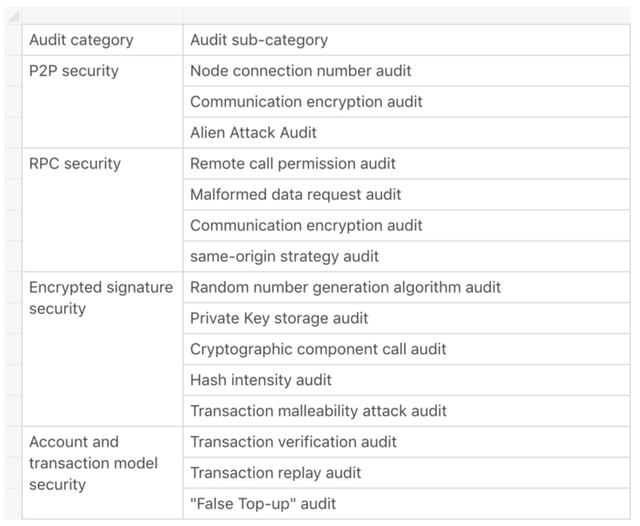Click the "P2P security" merged cell
The image size is (640, 526).
(102, 102)
